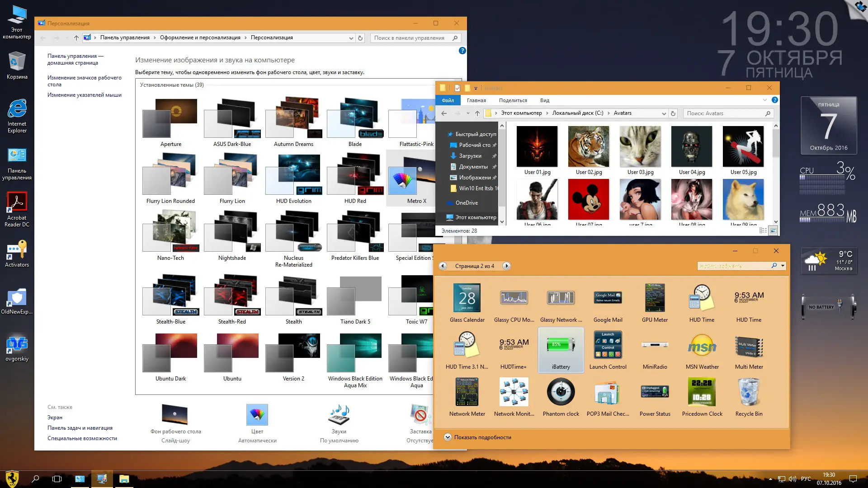Expand the Explorer ribbon chevron
Image resolution: width=868 pixels, height=488 pixels.
(x=765, y=100)
